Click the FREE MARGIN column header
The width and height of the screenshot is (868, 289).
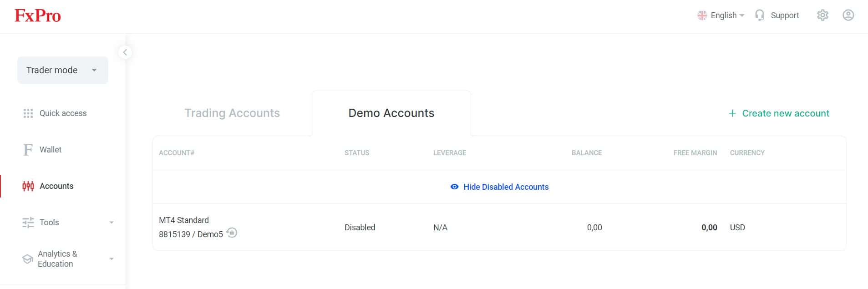695,153
